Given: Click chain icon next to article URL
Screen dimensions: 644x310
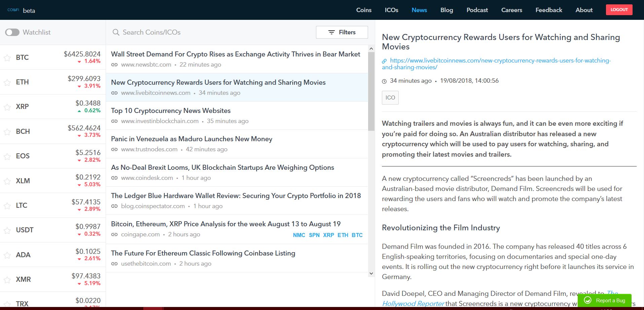Looking at the screenshot, I should (x=384, y=61).
